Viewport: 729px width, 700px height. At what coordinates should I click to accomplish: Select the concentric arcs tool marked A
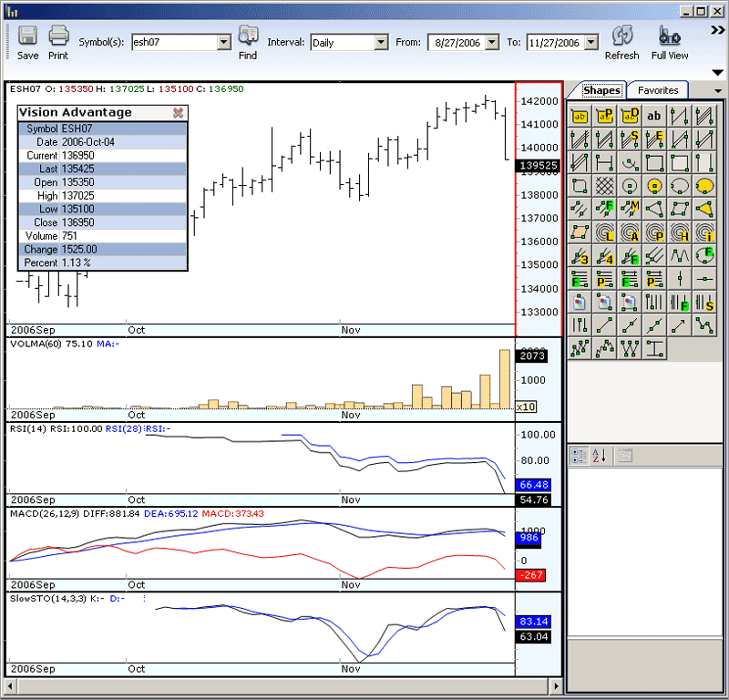click(x=630, y=232)
